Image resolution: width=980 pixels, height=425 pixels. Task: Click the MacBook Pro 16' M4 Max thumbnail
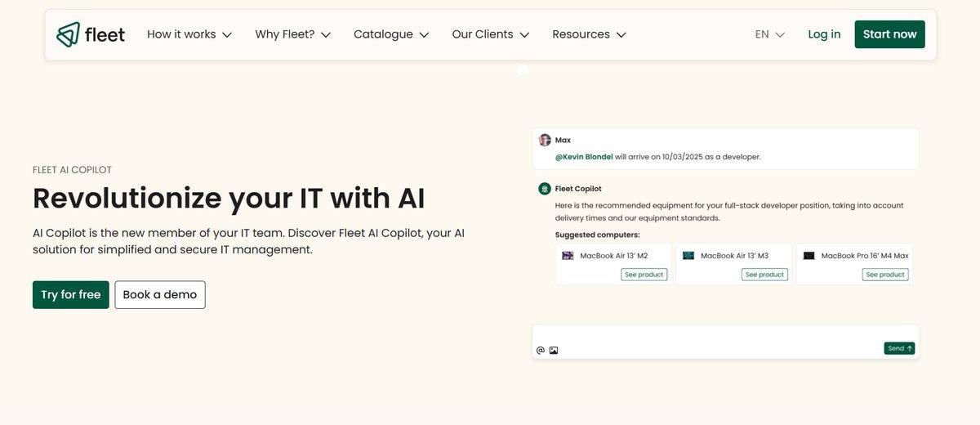tap(808, 256)
